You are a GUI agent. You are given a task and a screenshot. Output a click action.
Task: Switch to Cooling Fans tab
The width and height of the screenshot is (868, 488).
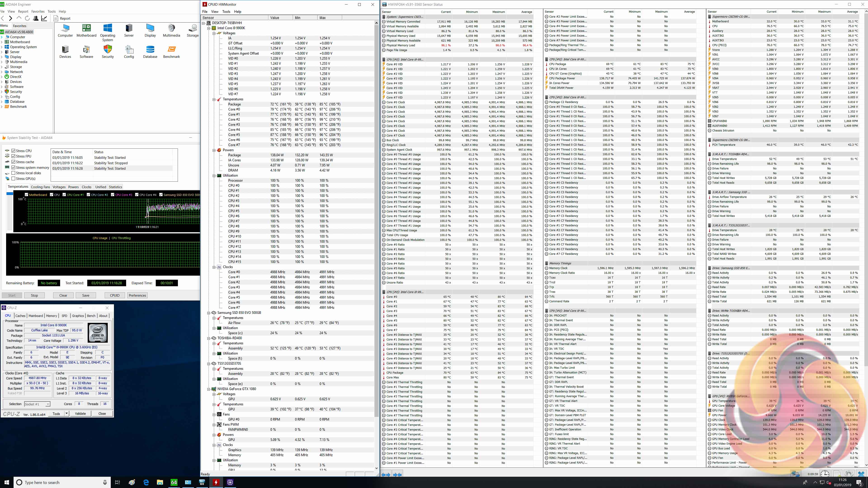40,187
